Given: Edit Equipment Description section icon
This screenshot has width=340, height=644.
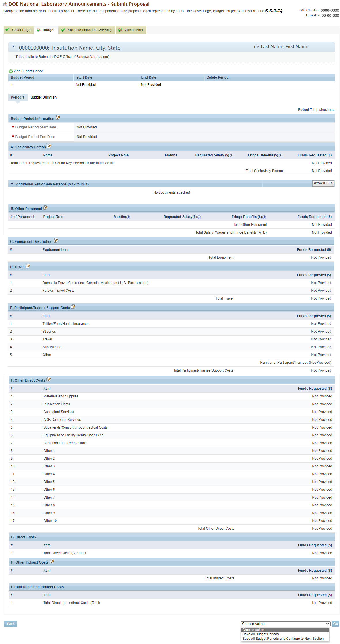Looking at the screenshot, I should 56,240.
